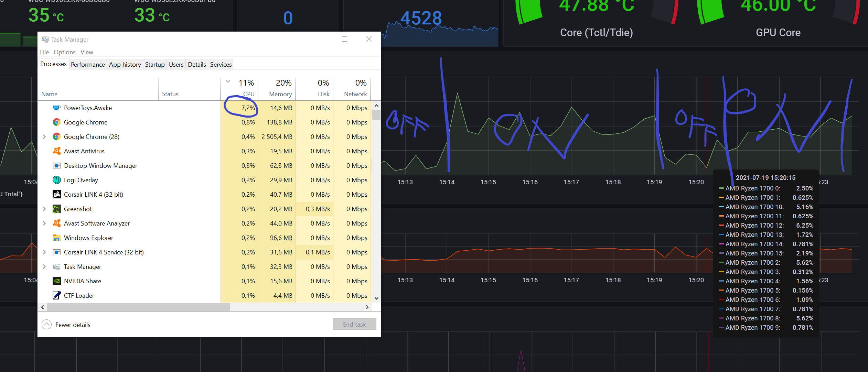Open the Users tab

tap(176, 65)
